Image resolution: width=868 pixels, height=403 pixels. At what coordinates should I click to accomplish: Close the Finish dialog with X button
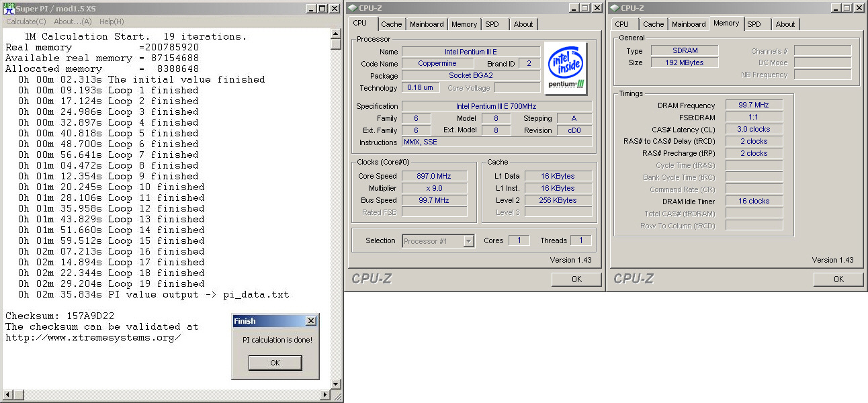(310, 321)
